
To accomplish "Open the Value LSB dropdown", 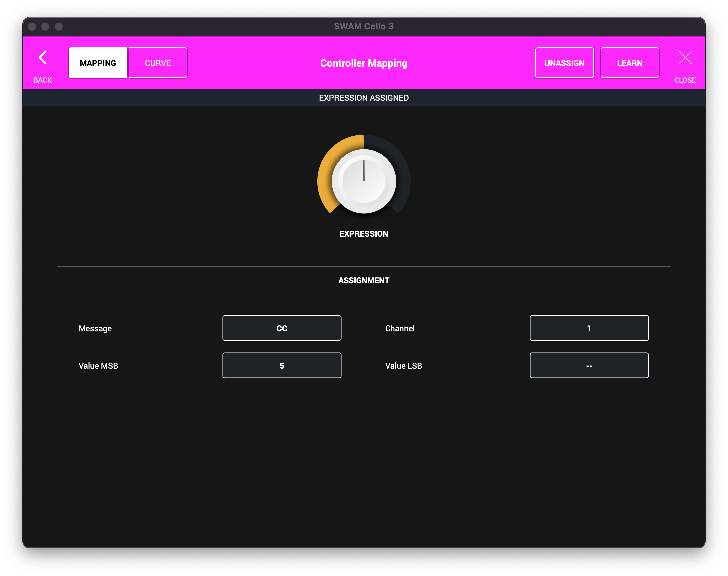I will [x=589, y=366].
